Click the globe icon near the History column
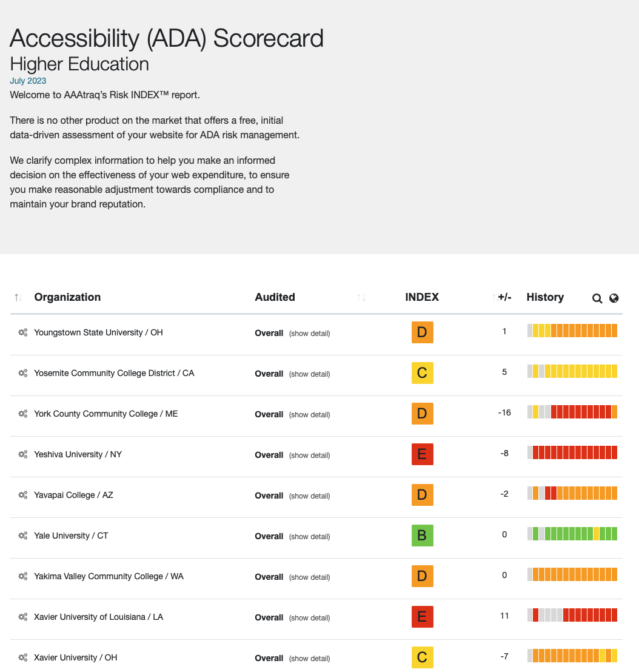Image resolution: width=639 pixels, height=672 pixels. pos(614,298)
